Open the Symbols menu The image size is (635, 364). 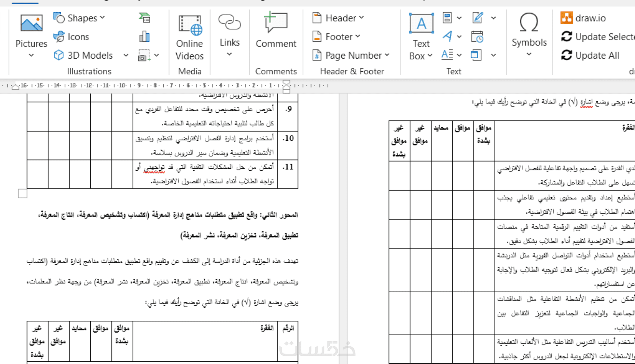pos(529,35)
